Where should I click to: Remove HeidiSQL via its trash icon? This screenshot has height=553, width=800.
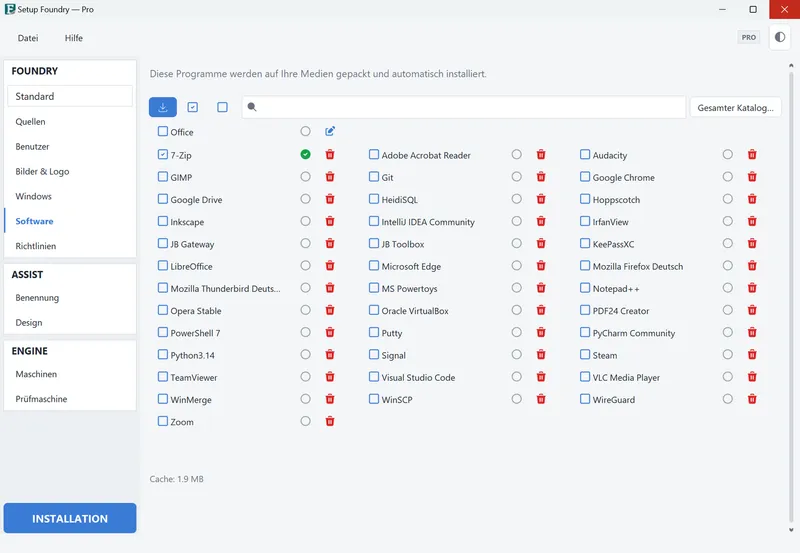click(x=541, y=199)
